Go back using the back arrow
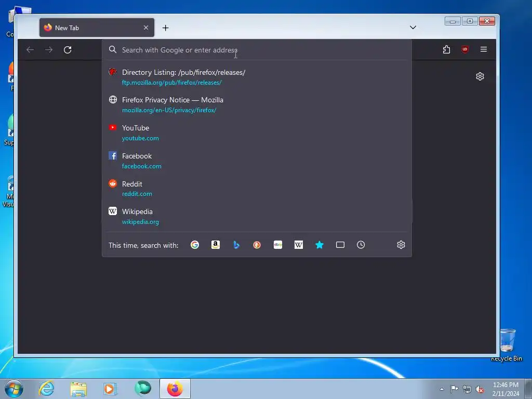The width and height of the screenshot is (532, 399). click(x=30, y=50)
